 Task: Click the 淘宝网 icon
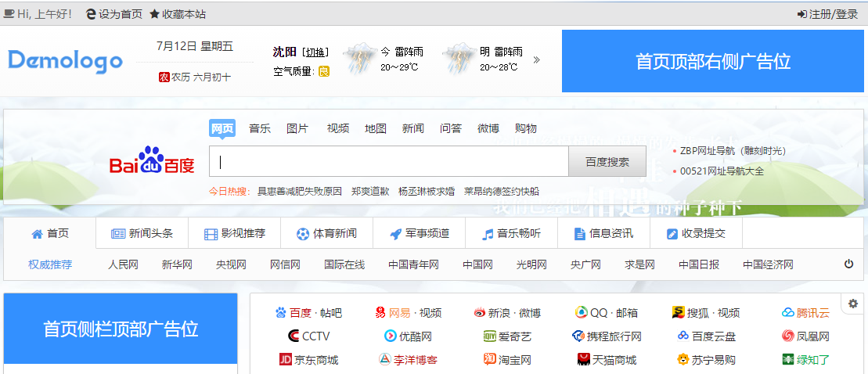click(490, 360)
